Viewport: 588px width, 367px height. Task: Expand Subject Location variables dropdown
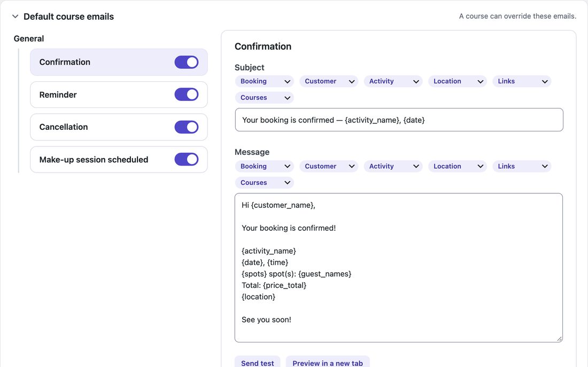458,81
